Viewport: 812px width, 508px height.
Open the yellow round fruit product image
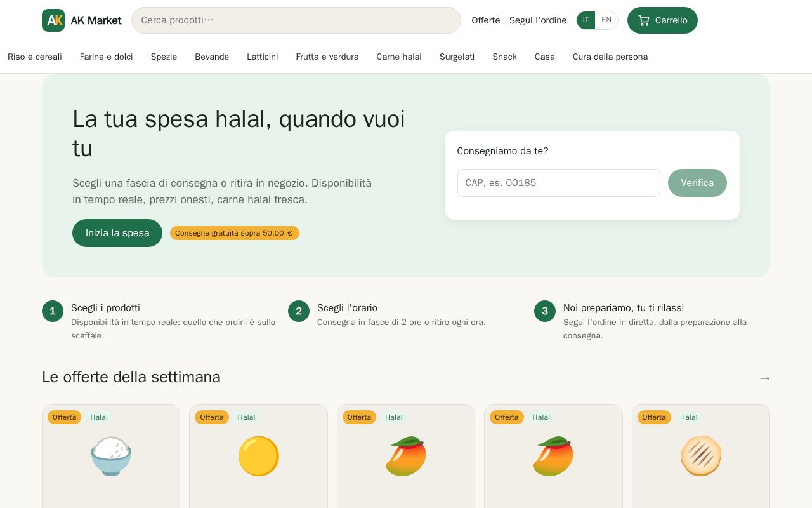tap(258, 456)
